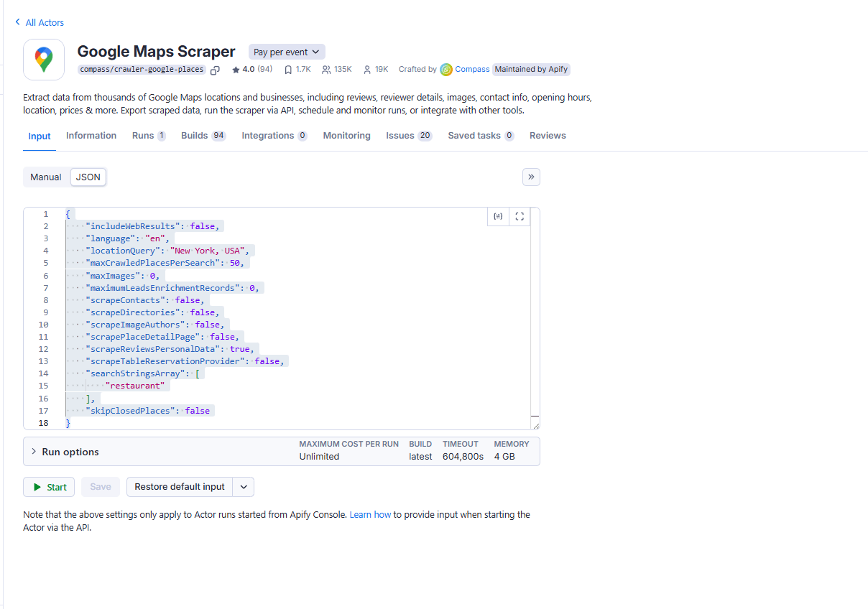Image resolution: width=868 pixels, height=609 pixels.
Task: Switch to the Integrations tab
Action: coord(274,136)
